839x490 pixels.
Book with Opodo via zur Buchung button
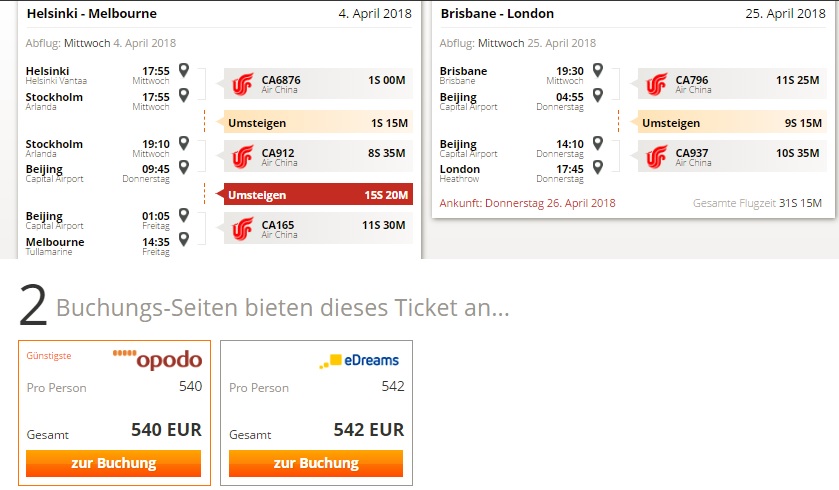click(113, 463)
